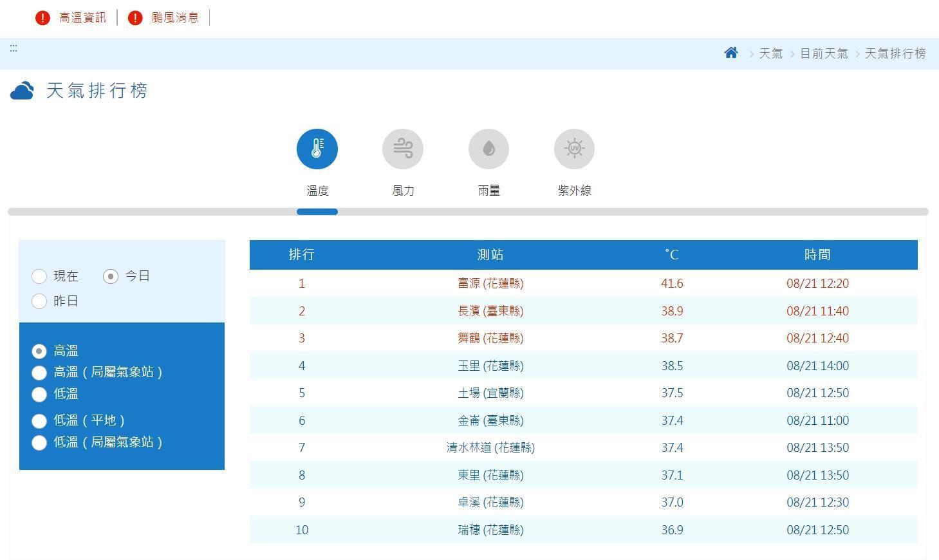The height and width of the screenshot is (560, 939).
Task: Switch to the 風力 wind icon
Action: point(403,149)
